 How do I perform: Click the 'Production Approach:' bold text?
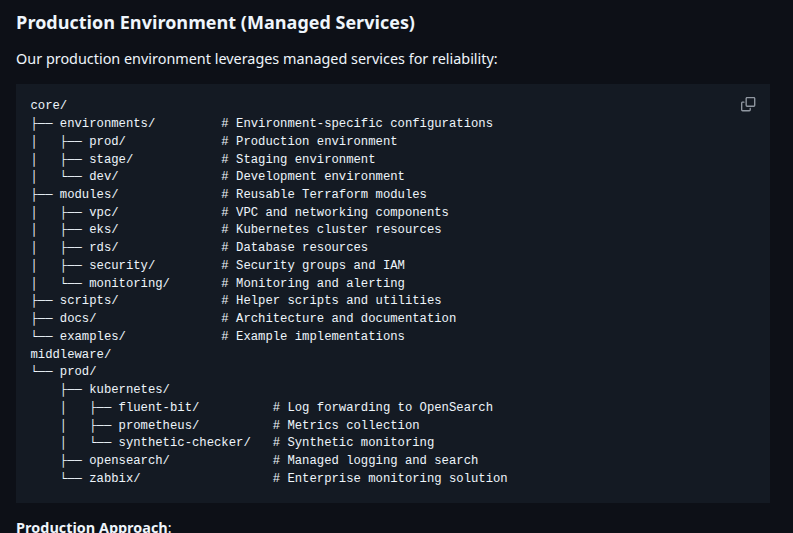tap(94, 526)
